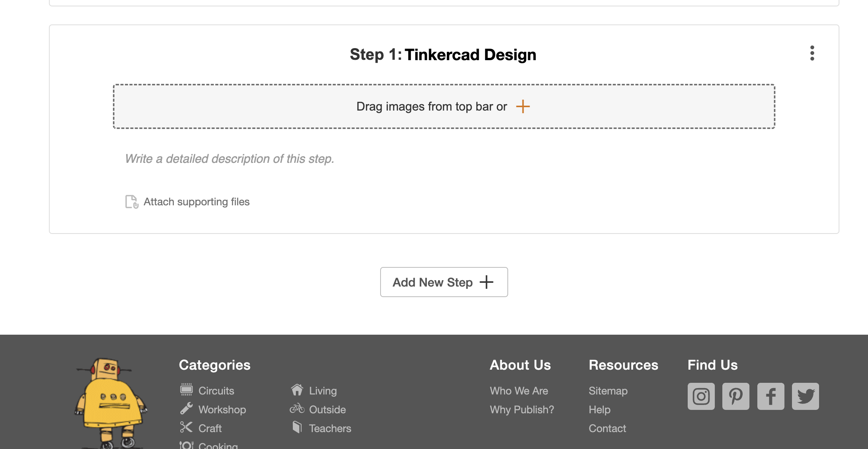This screenshot has height=449, width=868.
Task: Click the "Find Us" footer heading
Action: [x=713, y=365]
